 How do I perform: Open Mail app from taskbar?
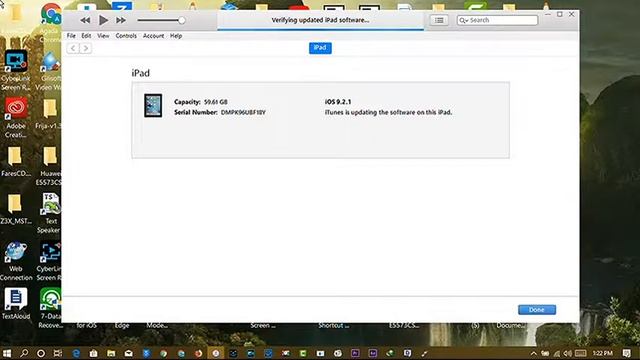(129, 353)
